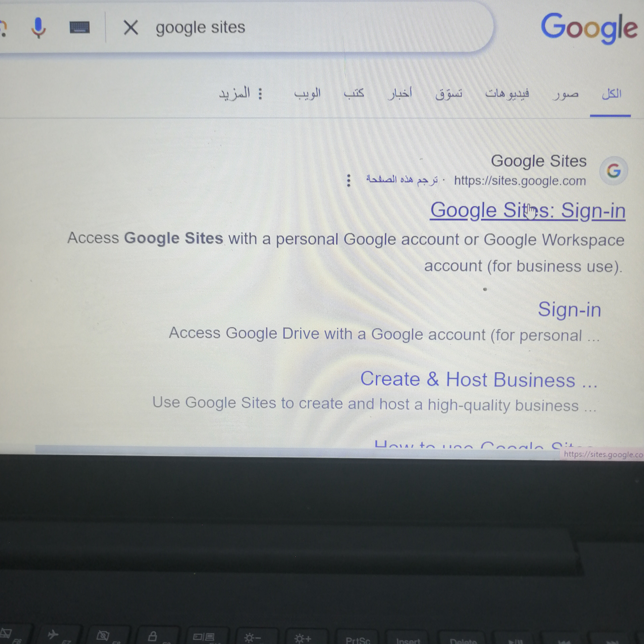Open the Create & Host Business link

479,379
